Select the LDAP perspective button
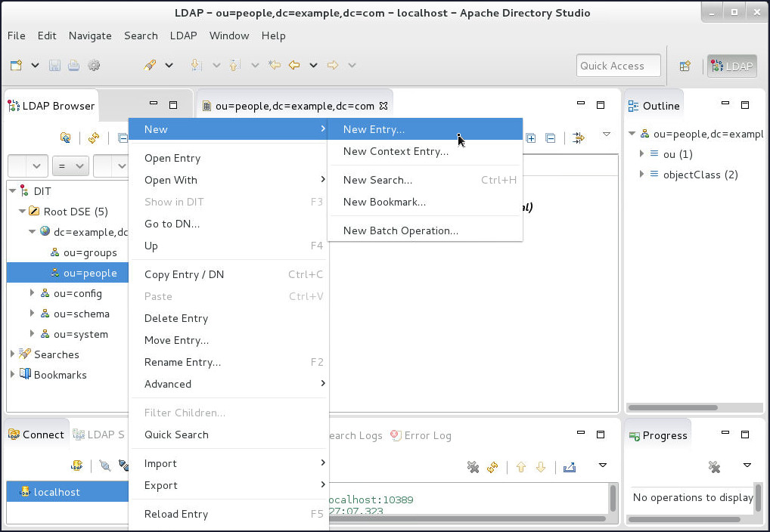Screen dimensions: 770x532 [731, 66]
